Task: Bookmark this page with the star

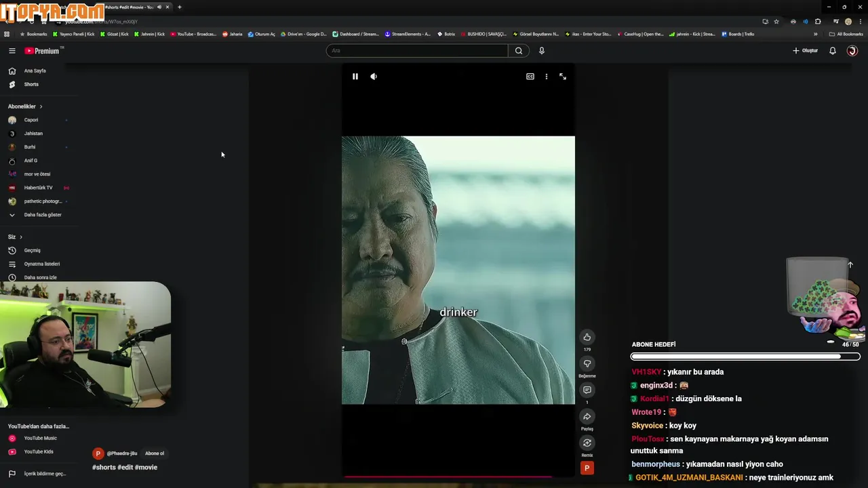Action: coord(776,22)
